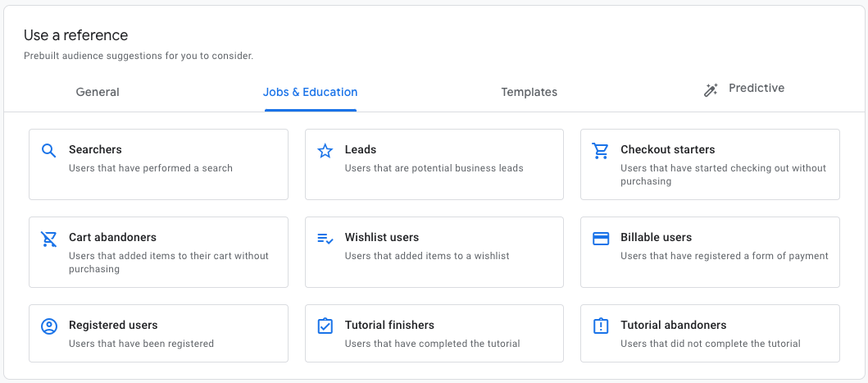868x383 pixels.
Task: Open the Templates tab
Action: click(529, 92)
